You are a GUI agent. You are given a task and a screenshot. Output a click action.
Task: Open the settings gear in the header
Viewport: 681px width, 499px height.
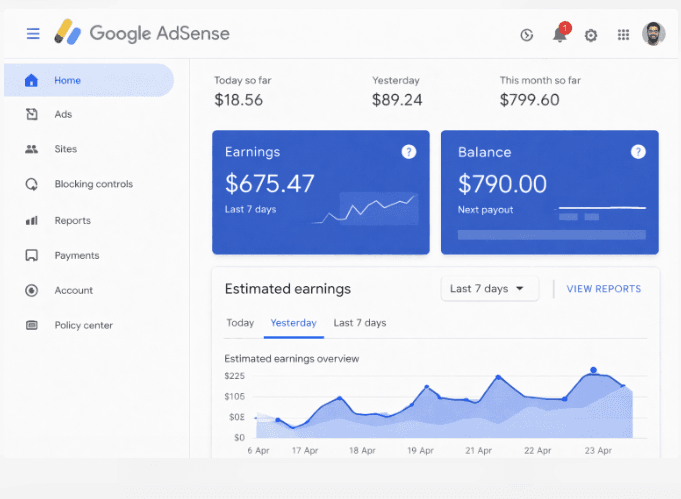point(591,35)
